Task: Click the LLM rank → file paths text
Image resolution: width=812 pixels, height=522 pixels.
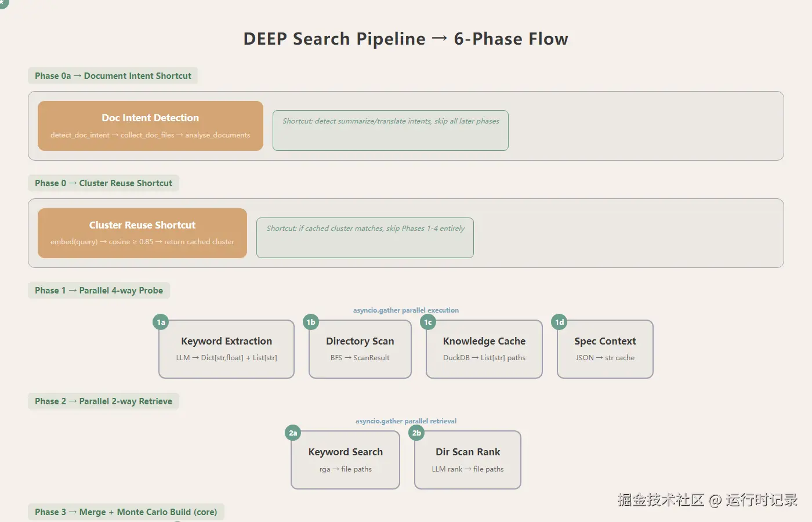Action: (467, 469)
